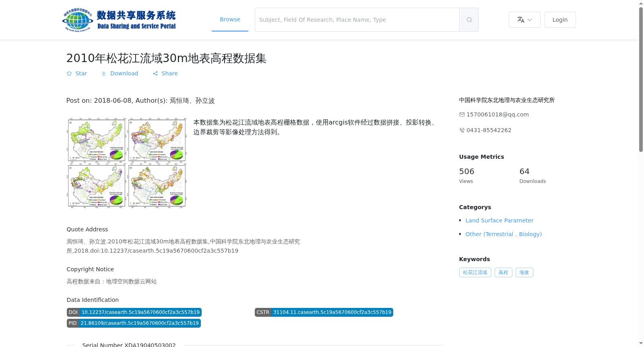Click the DOI identifier badge
This screenshot has height=347, width=644.
pyautogui.click(x=134, y=312)
